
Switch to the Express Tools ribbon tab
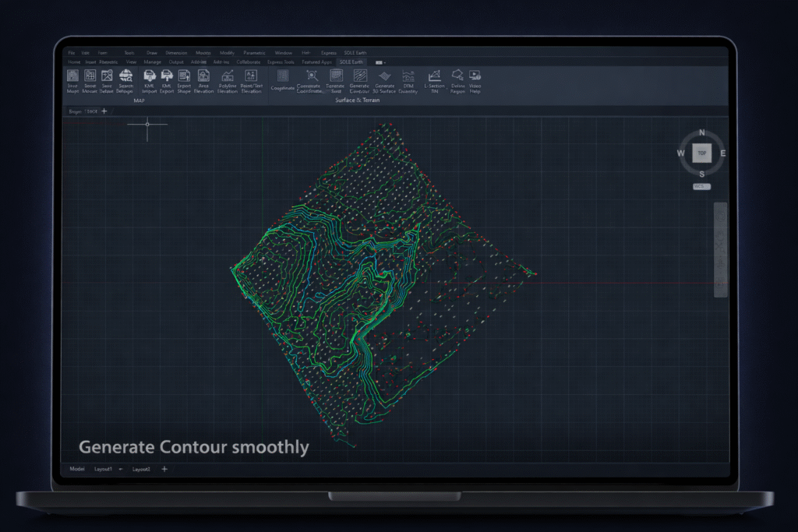click(281, 62)
